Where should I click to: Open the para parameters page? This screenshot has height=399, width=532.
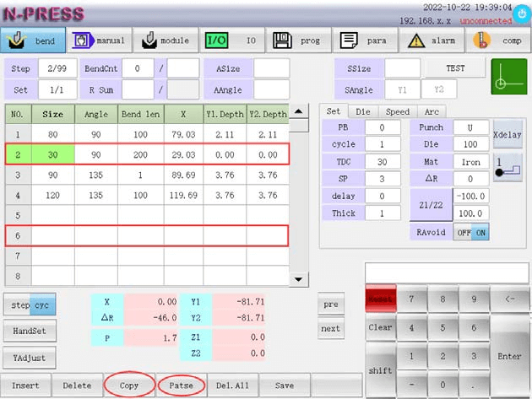[x=363, y=40]
